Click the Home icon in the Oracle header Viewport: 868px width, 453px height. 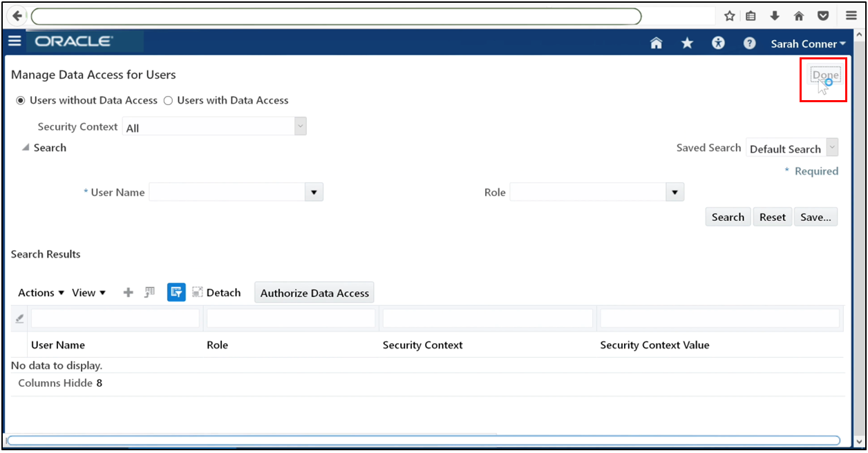tap(655, 43)
